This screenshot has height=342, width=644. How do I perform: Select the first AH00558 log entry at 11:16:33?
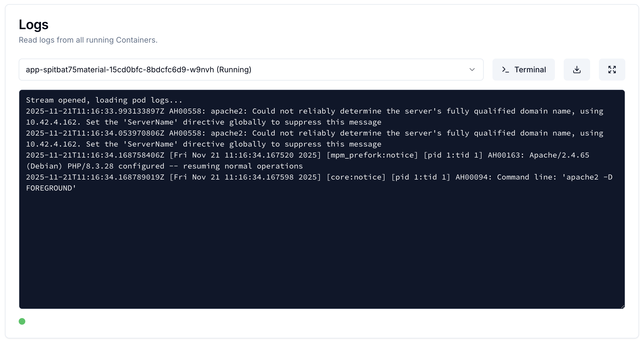(x=203, y=111)
